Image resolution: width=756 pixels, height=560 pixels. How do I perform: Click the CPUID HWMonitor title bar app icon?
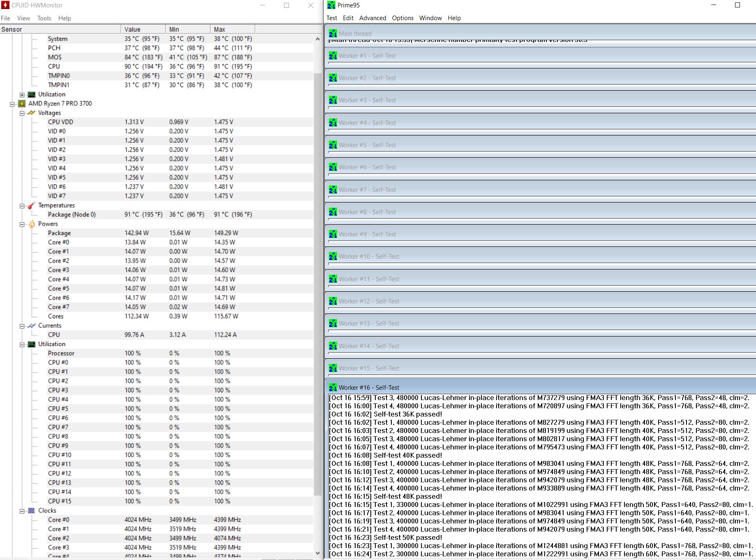pyautogui.click(x=5, y=5)
